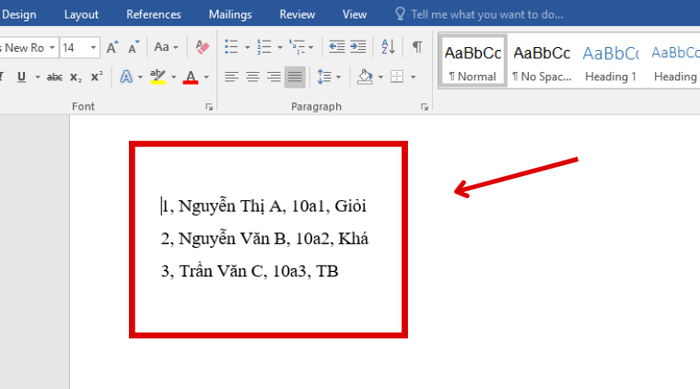Expand the Multilevel List dropdown arrow

tap(311, 47)
